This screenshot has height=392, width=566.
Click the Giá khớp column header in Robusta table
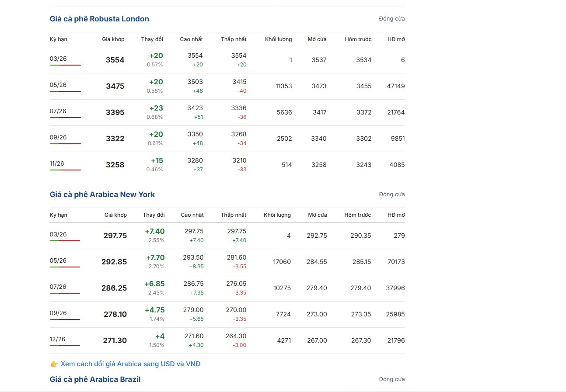(x=113, y=39)
